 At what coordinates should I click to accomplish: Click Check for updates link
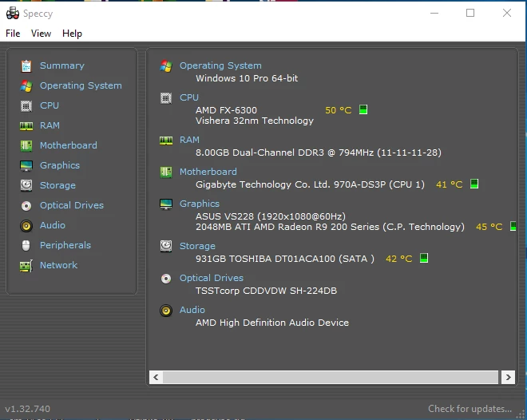tap(470, 409)
